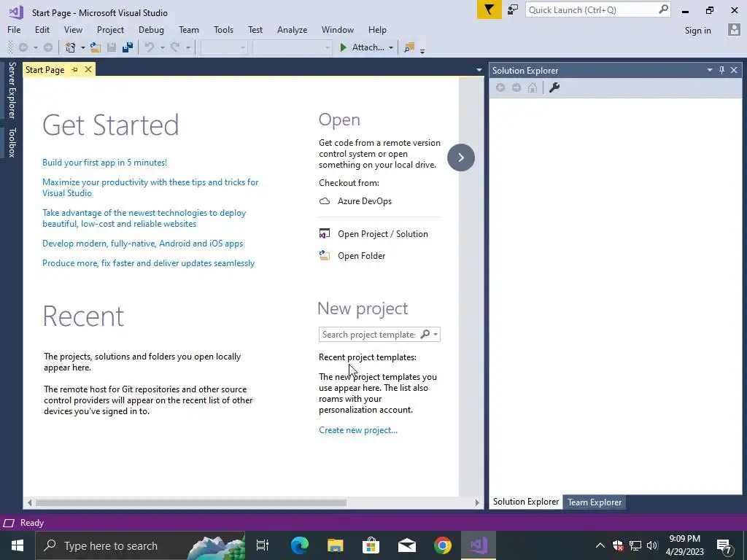The height and width of the screenshot is (560, 747).
Task: Expand the template search options dropdown arrow
Action: tap(435, 334)
